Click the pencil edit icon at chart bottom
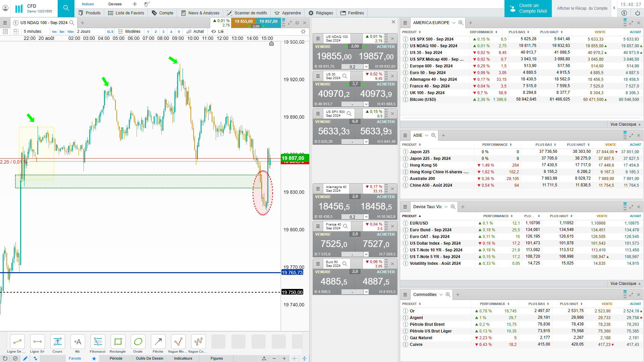The height and width of the screenshot is (362, 644). (25, 358)
